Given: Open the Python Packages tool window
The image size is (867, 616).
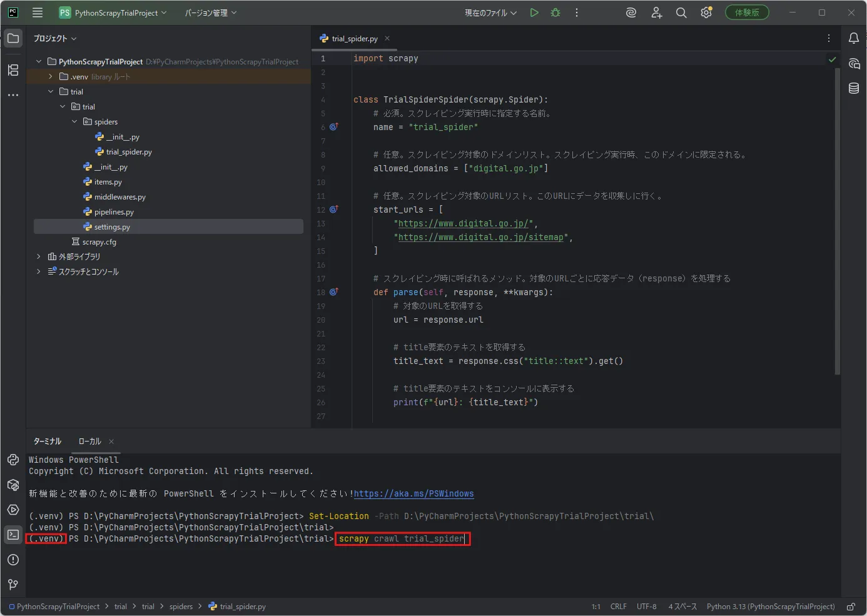Looking at the screenshot, I should click(x=13, y=485).
